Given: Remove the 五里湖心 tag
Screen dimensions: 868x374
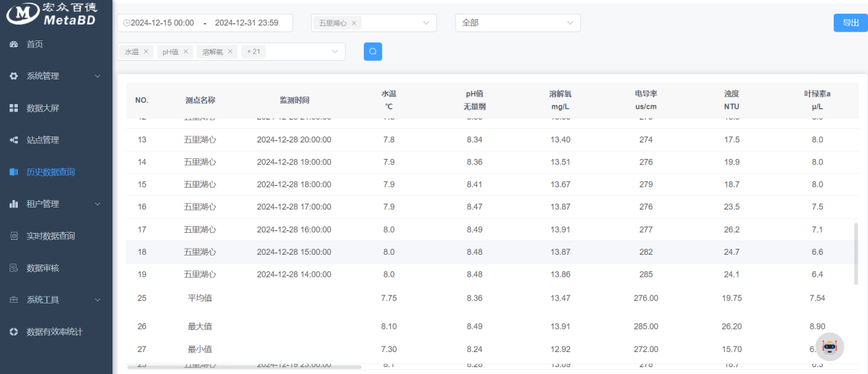Looking at the screenshot, I should (354, 23).
